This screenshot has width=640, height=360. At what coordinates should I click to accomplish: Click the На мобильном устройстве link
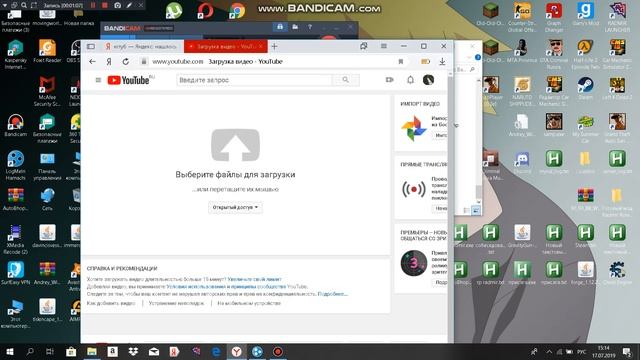click(x=249, y=303)
